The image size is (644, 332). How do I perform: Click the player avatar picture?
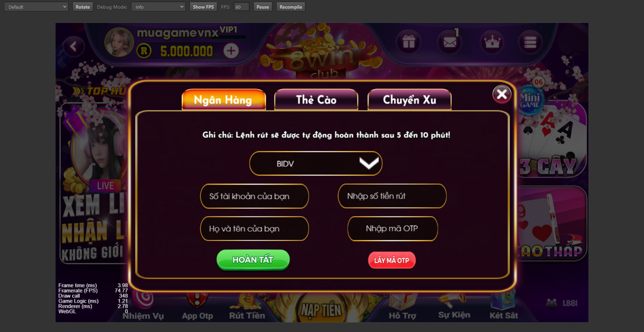pyautogui.click(x=119, y=42)
